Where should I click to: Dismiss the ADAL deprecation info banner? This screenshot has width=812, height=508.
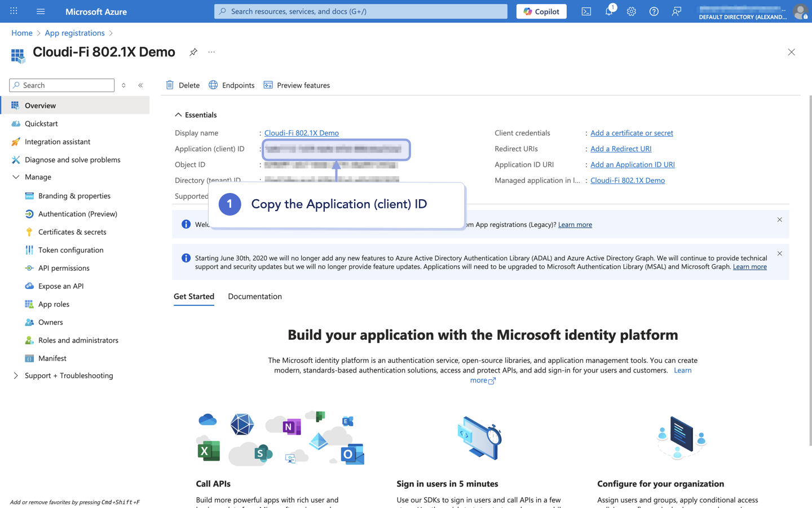click(779, 254)
